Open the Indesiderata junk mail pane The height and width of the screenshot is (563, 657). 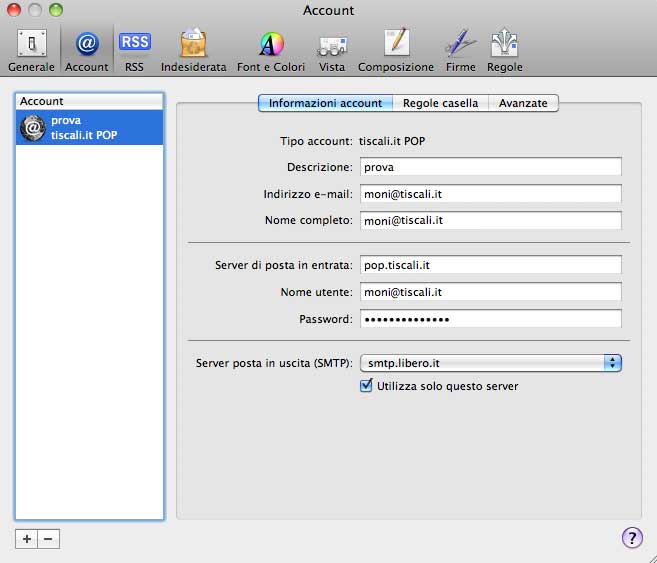point(193,50)
